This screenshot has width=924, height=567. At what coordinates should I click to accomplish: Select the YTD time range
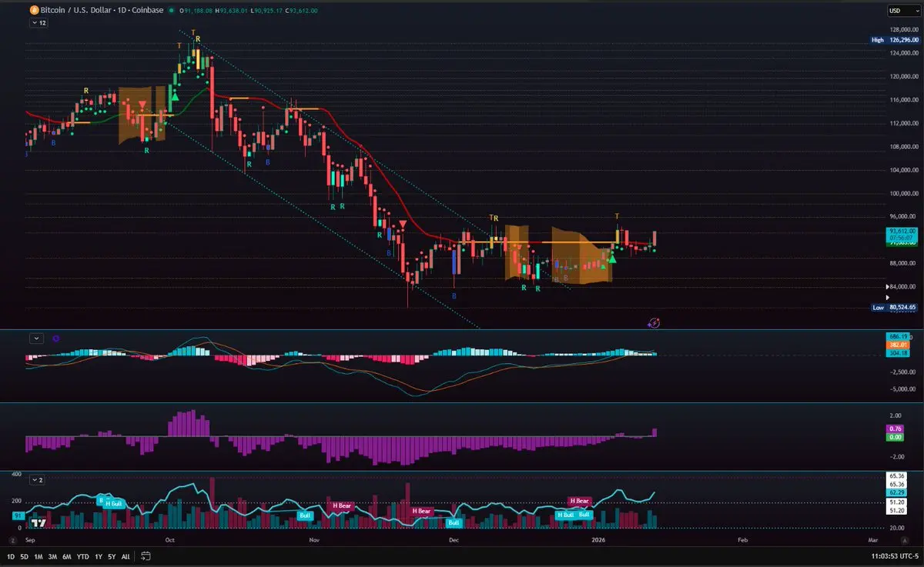pos(82,555)
